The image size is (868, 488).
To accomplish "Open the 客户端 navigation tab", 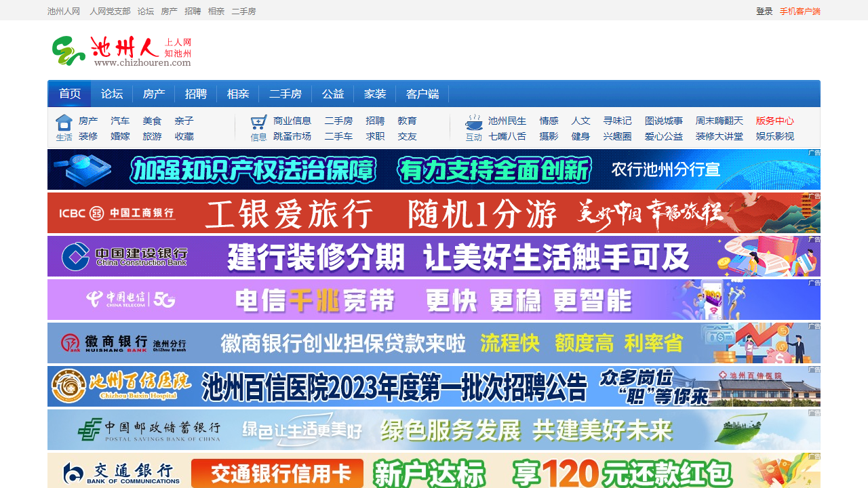I will (x=422, y=94).
